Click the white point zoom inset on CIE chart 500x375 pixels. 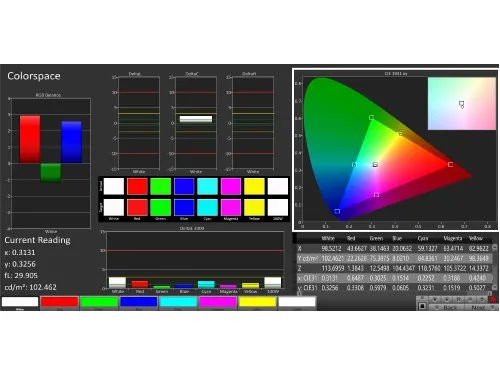tap(462, 104)
